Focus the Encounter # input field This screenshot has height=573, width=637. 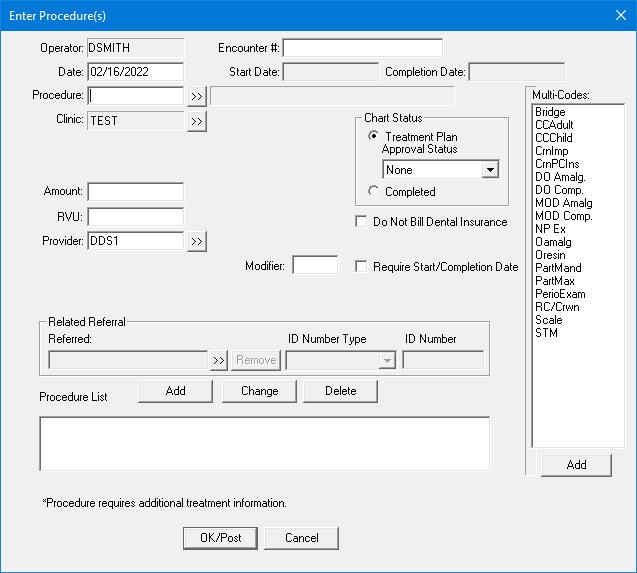(x=363, y=48)
